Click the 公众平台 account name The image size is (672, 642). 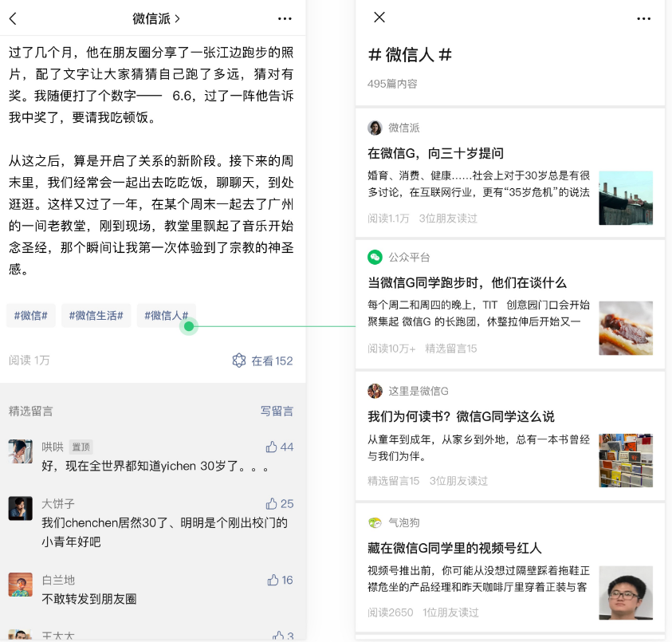[409, 258]
